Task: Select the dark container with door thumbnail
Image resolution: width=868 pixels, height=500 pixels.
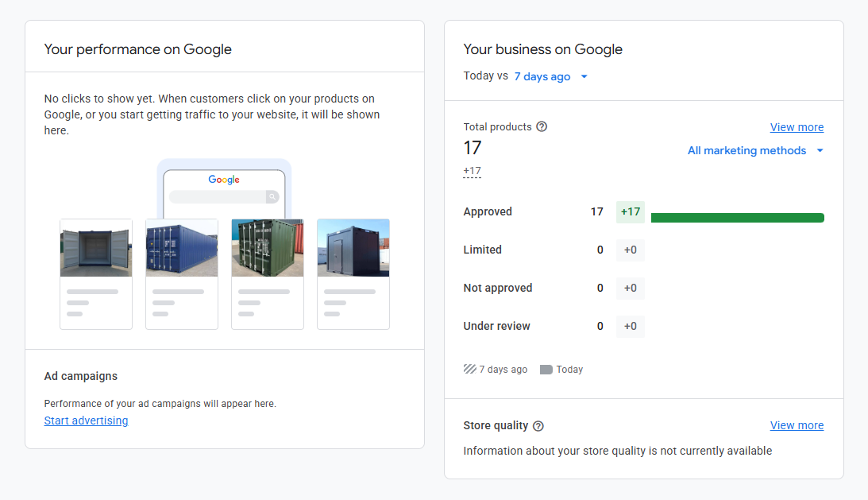Action: point(353,248)
